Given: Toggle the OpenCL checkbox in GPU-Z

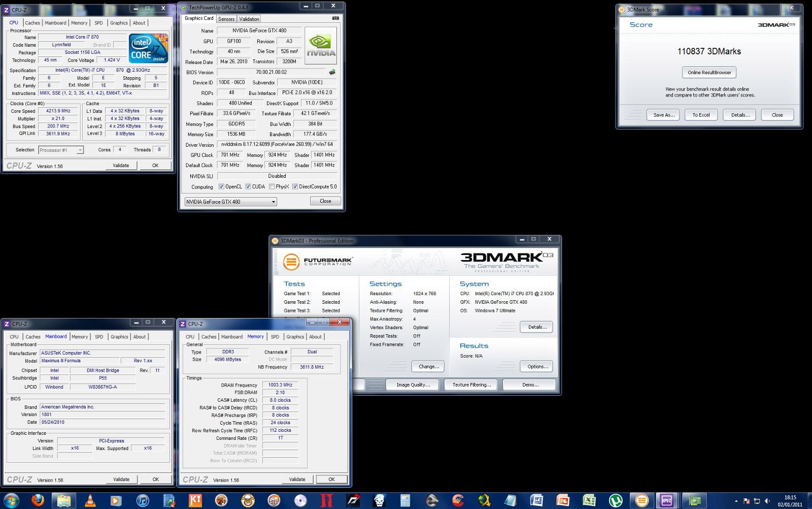Looking at the screenshot, I should [221, 186].
